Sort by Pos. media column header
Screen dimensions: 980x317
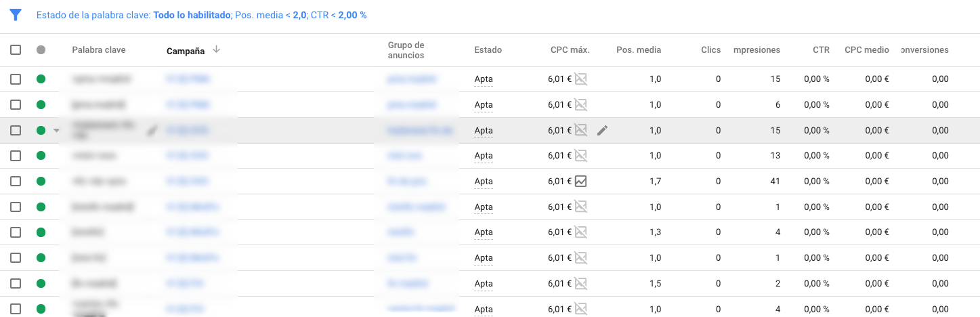(x=639, y=49)
